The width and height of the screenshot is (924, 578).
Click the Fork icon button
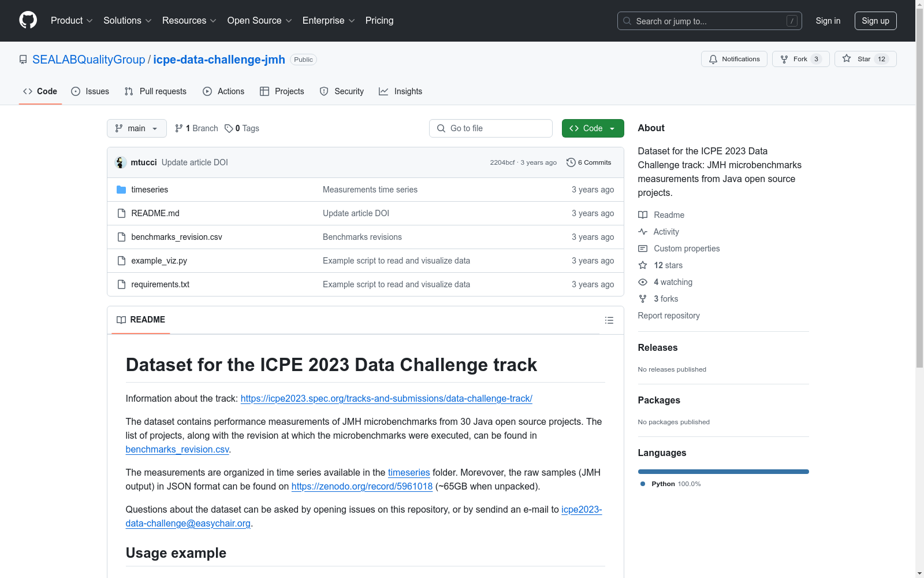pos(784,59)
